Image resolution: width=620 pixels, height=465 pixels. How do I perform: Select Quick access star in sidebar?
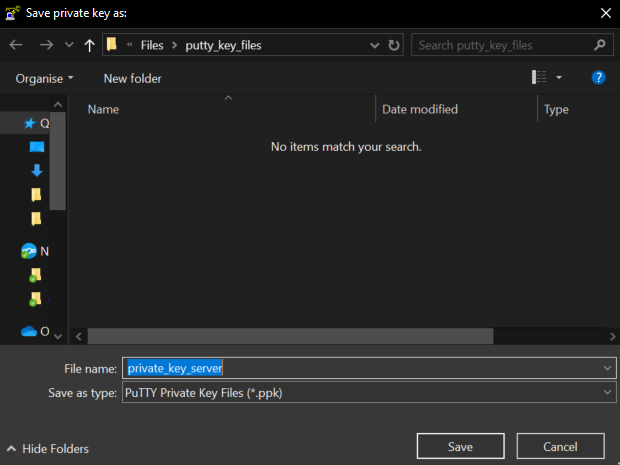[x=30, y=123]
